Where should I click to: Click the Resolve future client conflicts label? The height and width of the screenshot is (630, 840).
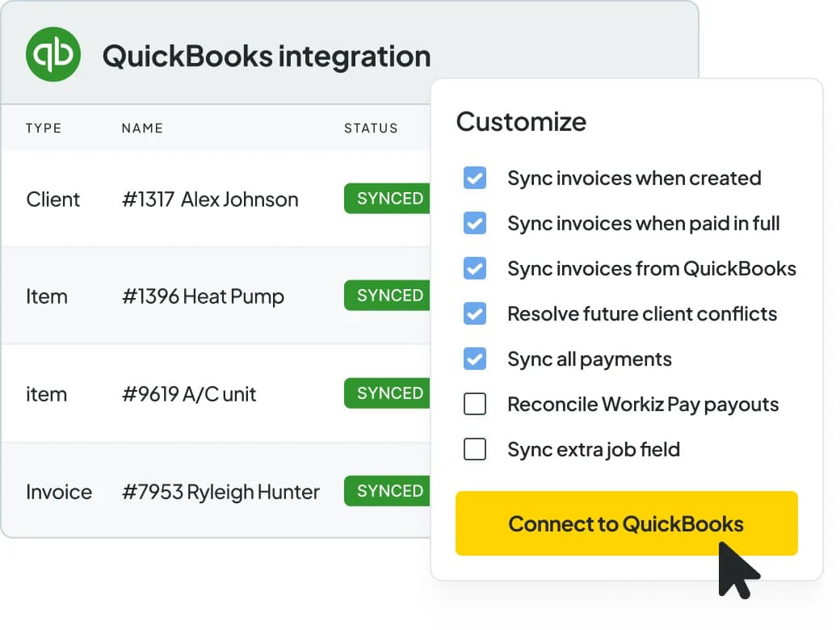642,313
